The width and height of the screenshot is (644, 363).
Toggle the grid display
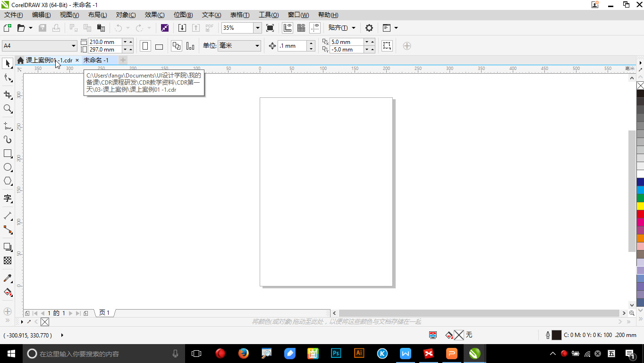click(x=301, y=28)
